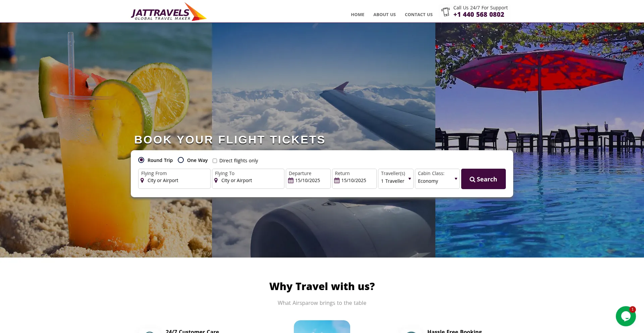The height and width of the screenshot is (333, 644).
Task: Go to the Home menu item
Action: pos(358,15)
